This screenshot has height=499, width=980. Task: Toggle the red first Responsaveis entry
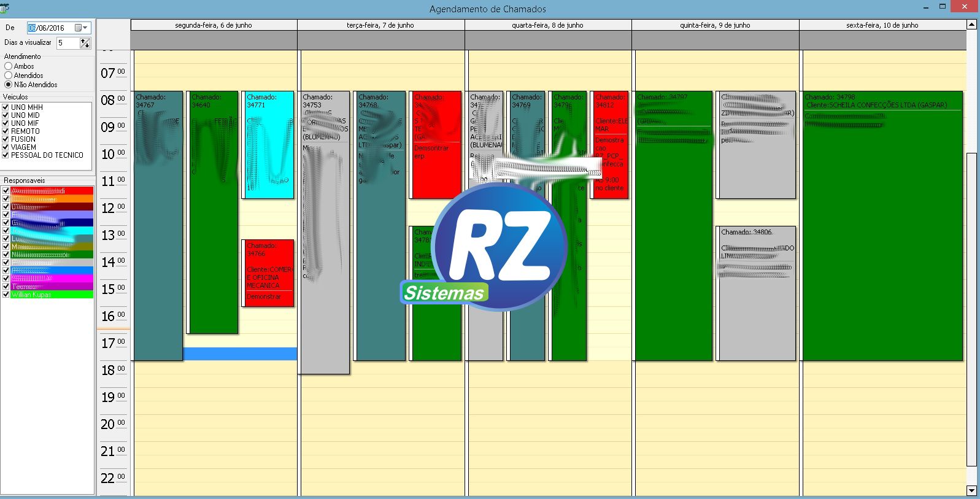pos(6,191)
